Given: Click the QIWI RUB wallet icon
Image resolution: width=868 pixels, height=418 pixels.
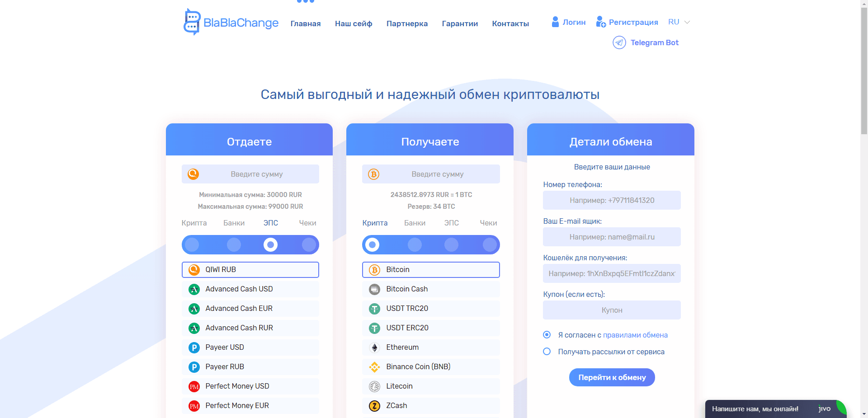Looking at the screenshot, I should (x=194, y=269).
